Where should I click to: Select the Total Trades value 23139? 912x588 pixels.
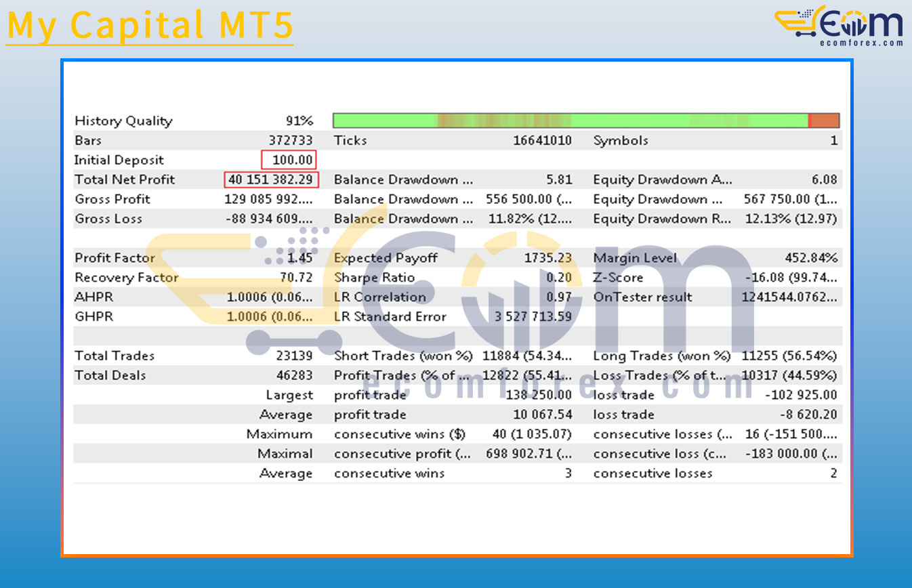295,356
